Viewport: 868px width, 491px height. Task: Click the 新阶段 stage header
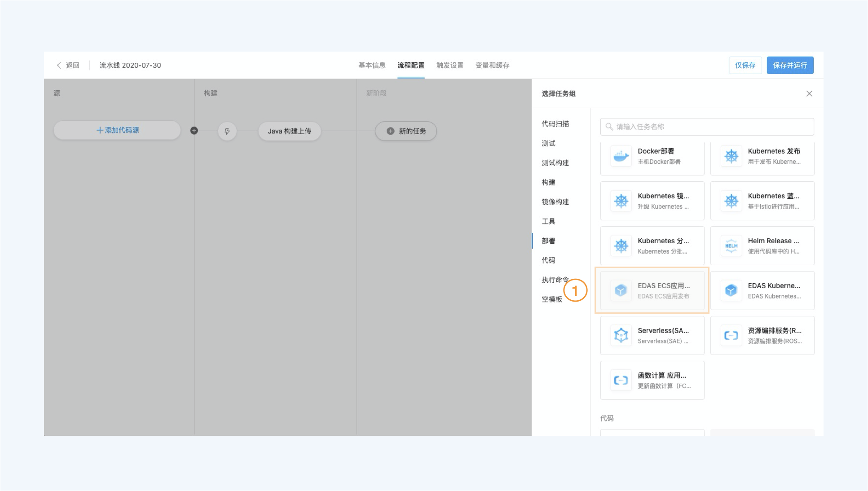(376, 93)
